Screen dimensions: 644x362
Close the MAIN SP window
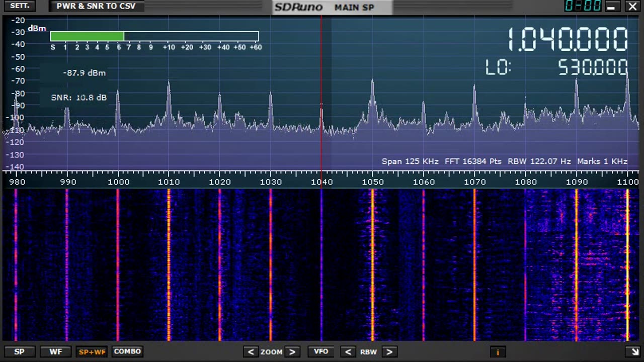632,7
